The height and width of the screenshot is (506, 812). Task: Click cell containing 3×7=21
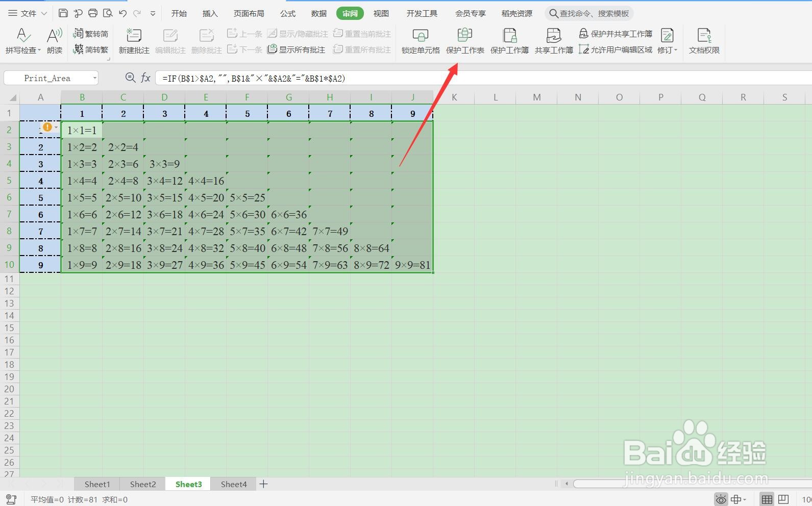coord(164,231)
